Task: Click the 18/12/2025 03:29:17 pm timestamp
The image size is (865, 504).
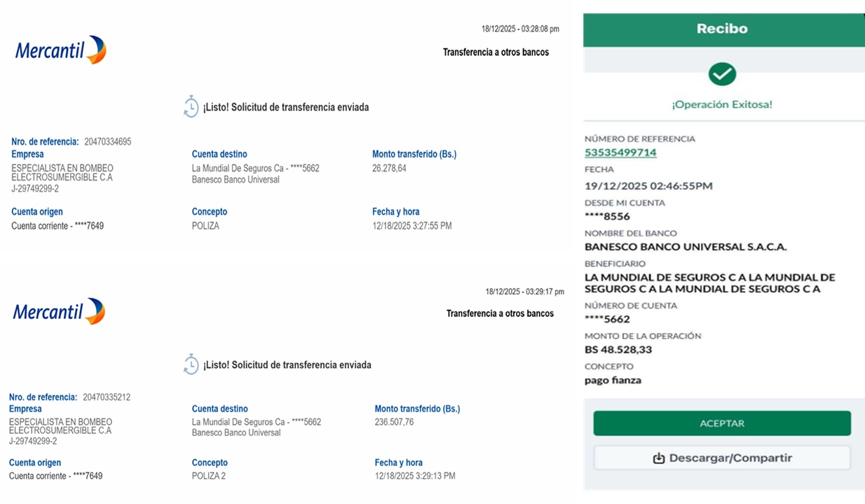Action: pyautogui.click(x=524, y=292)
